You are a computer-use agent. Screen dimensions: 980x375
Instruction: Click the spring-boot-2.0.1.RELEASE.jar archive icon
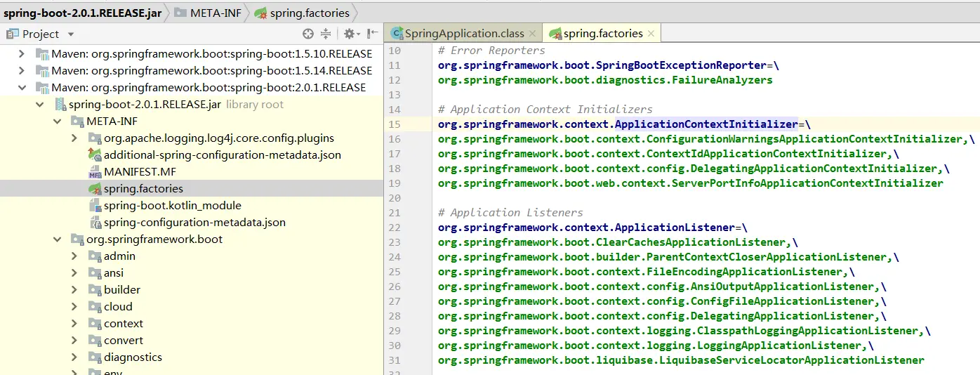(60, 104)
